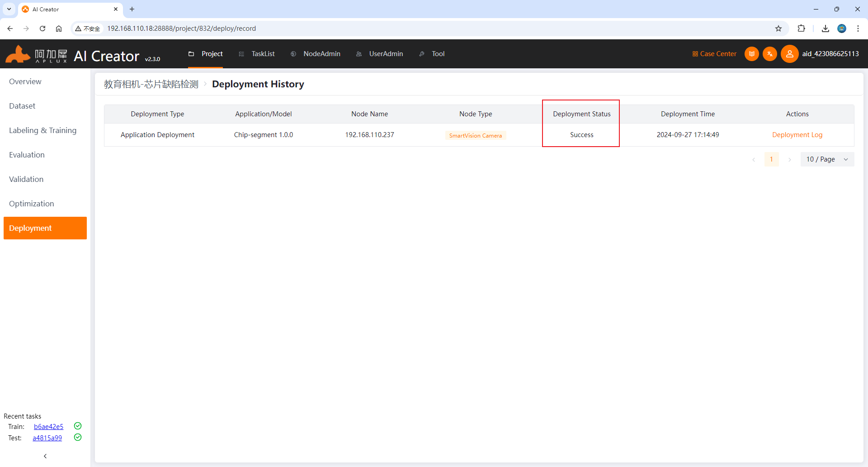This screenshot has width=868, height=467.
Task: Click the language translate icon
Action: [770, 54]
